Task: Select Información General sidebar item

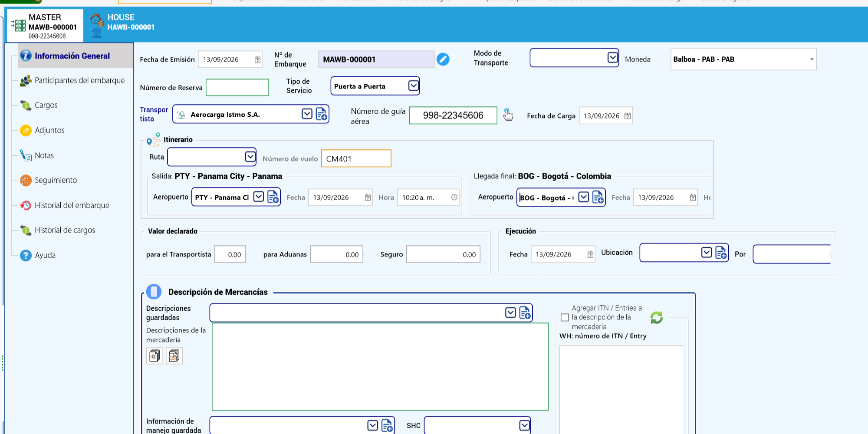Action: click(x=76, y=56)
